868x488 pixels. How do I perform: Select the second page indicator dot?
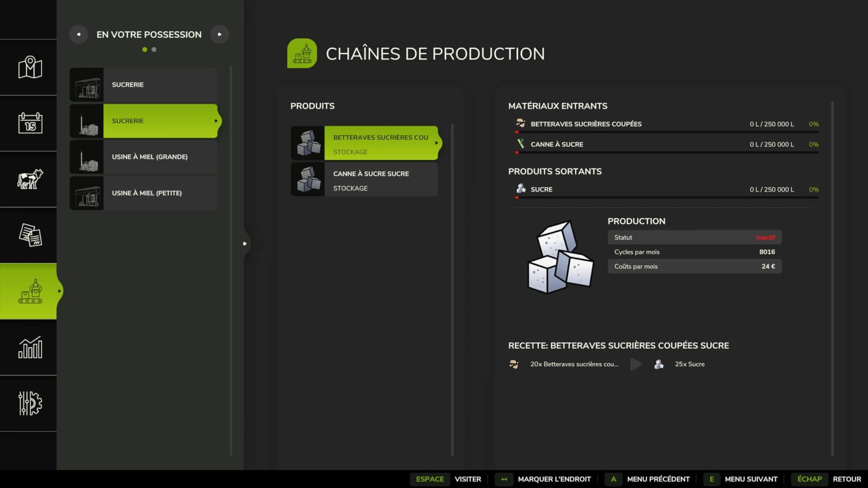pyautogui.click(x=154, y=50)
